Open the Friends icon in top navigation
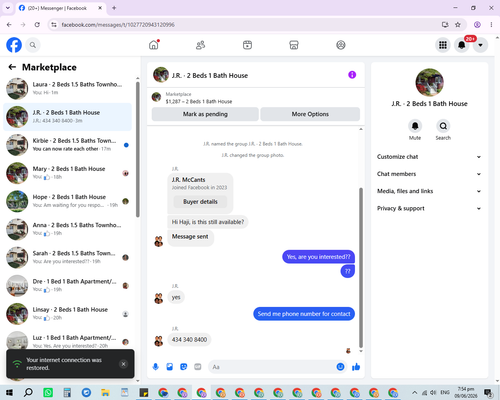 coord(200,45)
